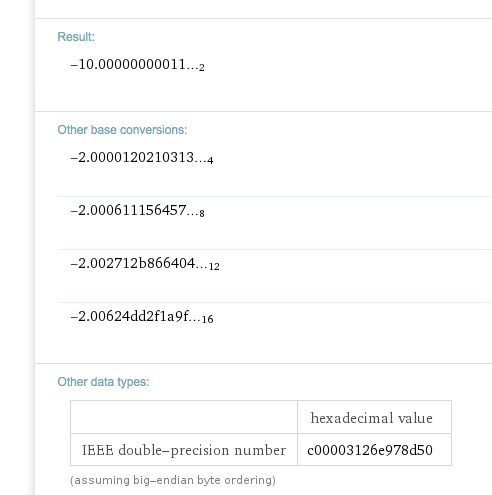Click the 'assuming big-endian byte ordering' note
The image size is (492, 495).
[x=173, y=480]
